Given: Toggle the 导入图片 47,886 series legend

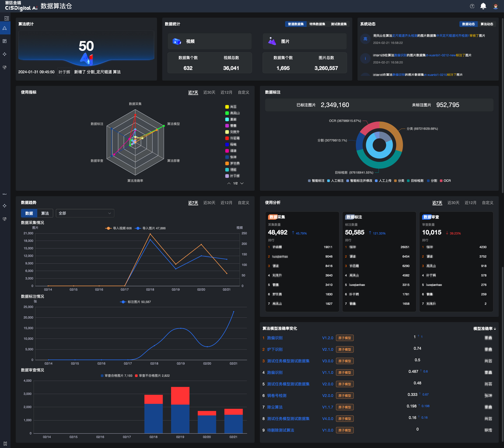Looking at the screenshot, I should coord(150,228).
